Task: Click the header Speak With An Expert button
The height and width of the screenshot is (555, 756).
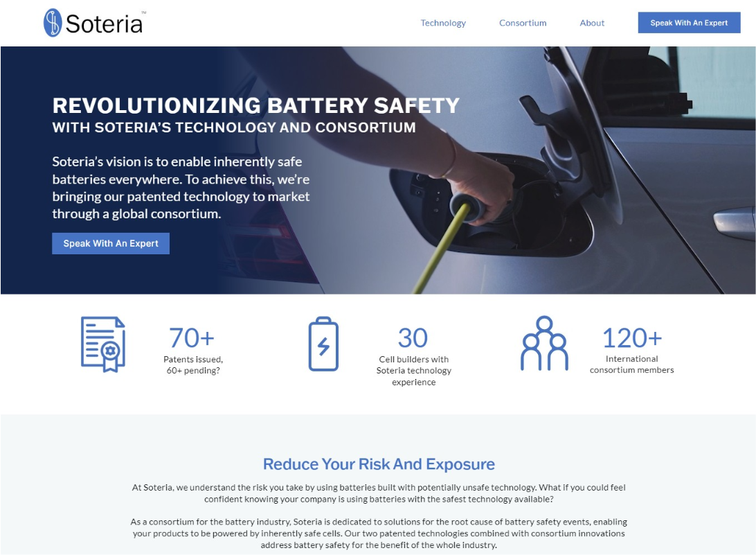Action: click(x=689, y=23)
